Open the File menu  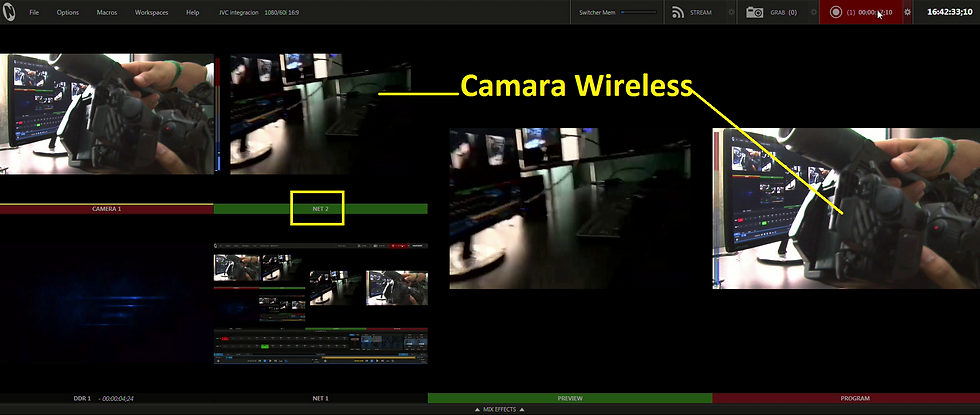[34, 12]
